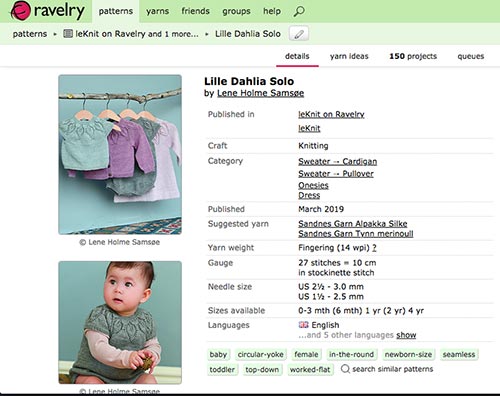This screenshot has height=396, width=500.
Task: Open the baby wearing green sweater photo
Action: [120, 322]
